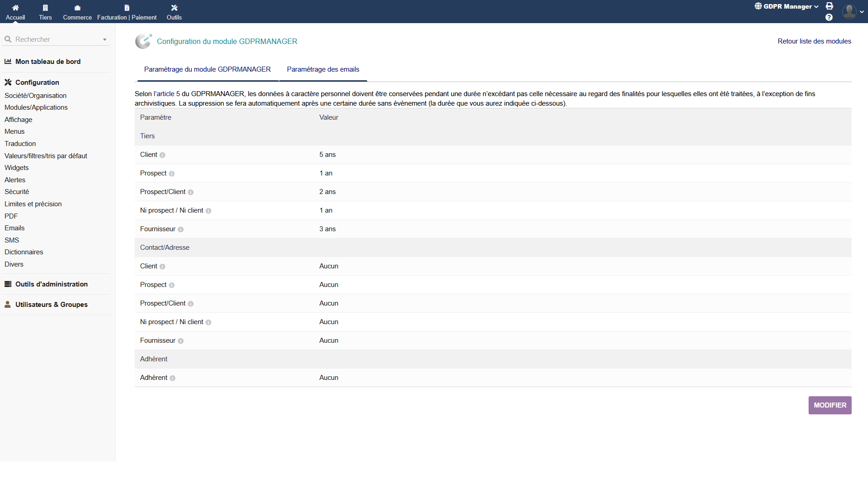
Task: Open the Outils tools icon
Action: click(x=174, y=8)
